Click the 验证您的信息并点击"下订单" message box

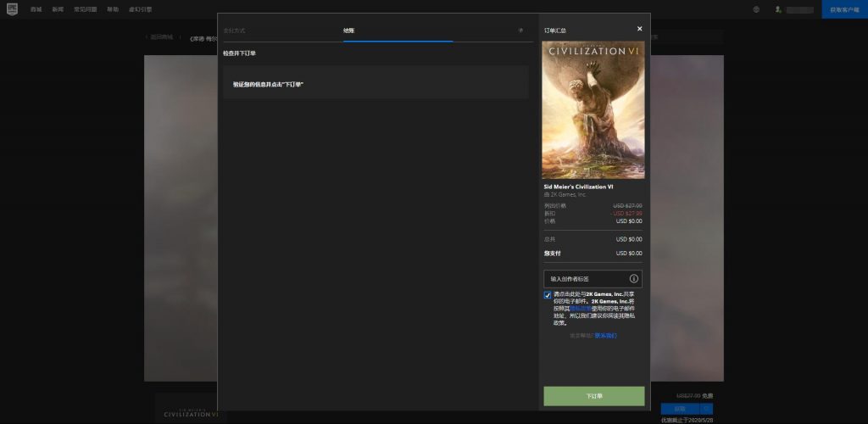pyautogui.click(x=376, y=82)
